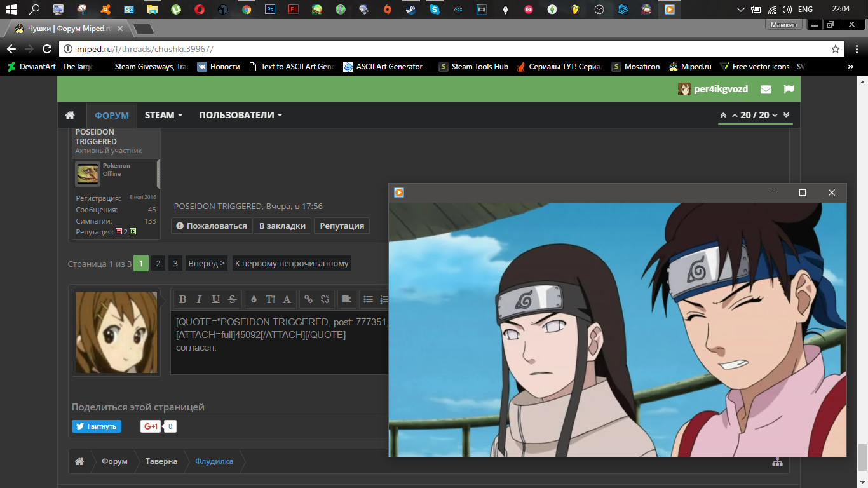Click the Твитнуть tweet button
868x488 pixels.
click(97, 426)
